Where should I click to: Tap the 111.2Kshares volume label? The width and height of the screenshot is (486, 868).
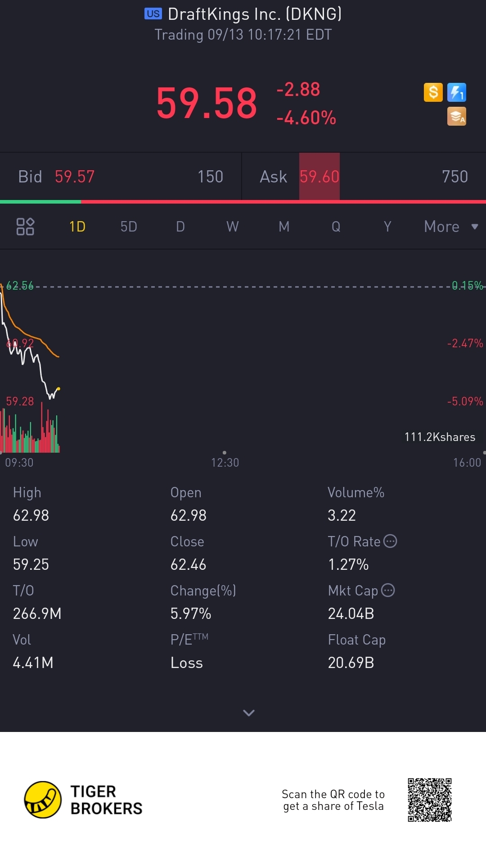pyautogui.click(x=440, y=437)
